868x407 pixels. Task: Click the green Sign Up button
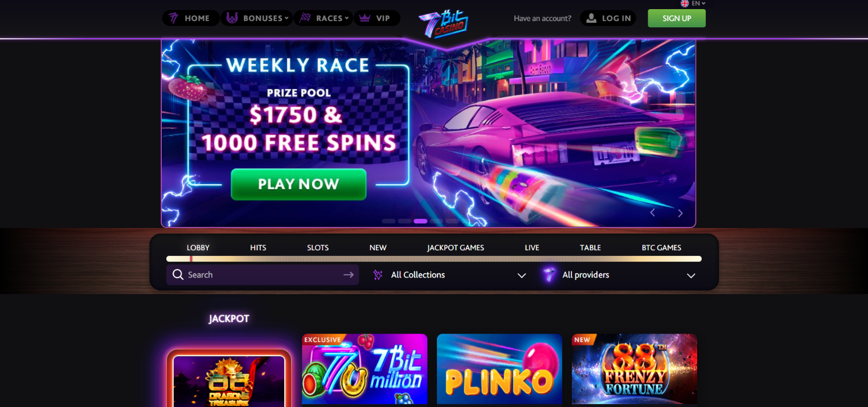pyautogui.click(x=677, y=18)
